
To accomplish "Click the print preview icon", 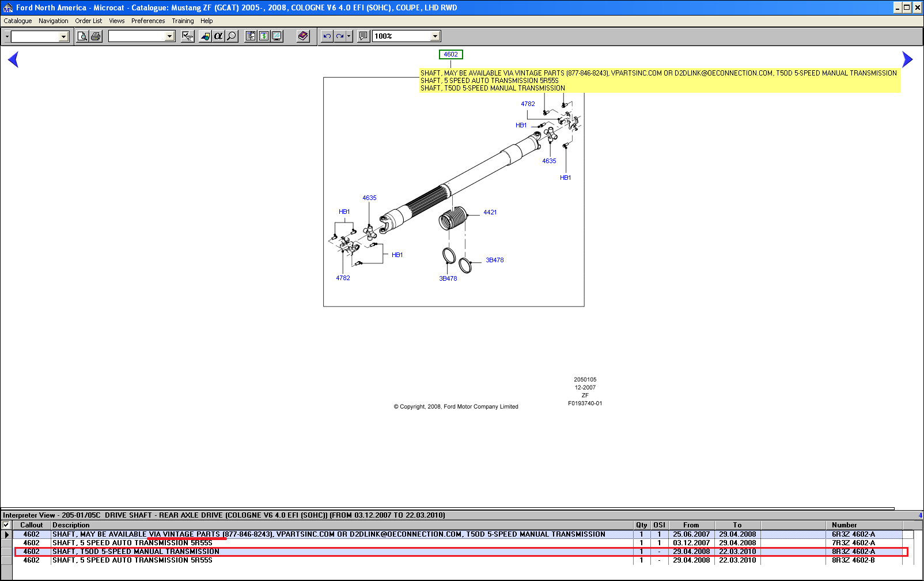I will pos(82,36).
